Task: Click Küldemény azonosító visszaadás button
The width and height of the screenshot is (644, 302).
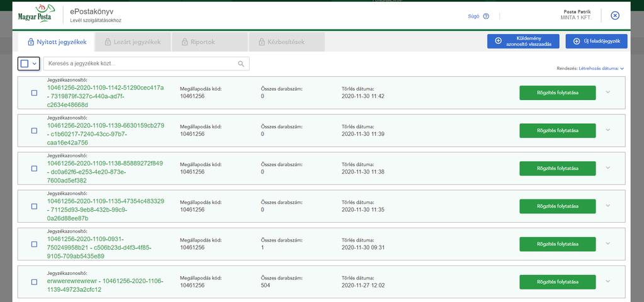Action: pos(523,41)
